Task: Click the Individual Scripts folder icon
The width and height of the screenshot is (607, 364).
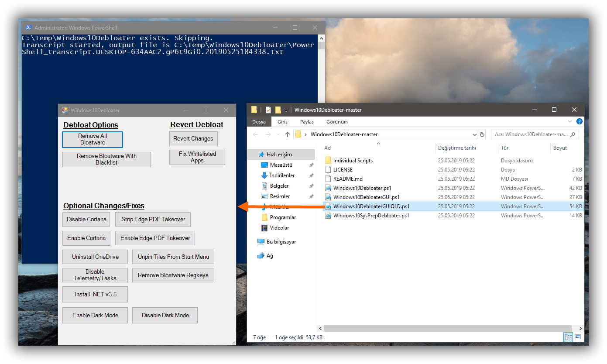Action: [328, 161]
